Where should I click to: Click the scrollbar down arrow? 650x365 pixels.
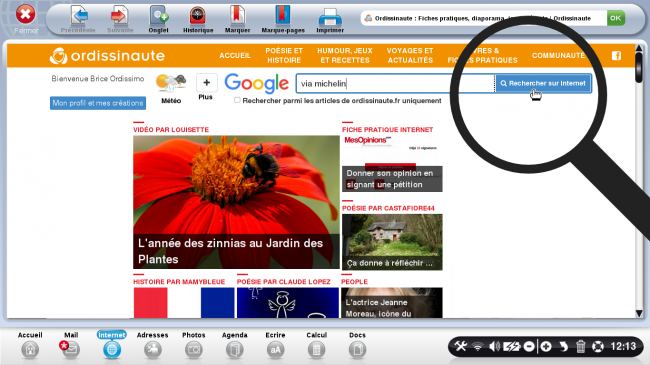tap(639, 314)
